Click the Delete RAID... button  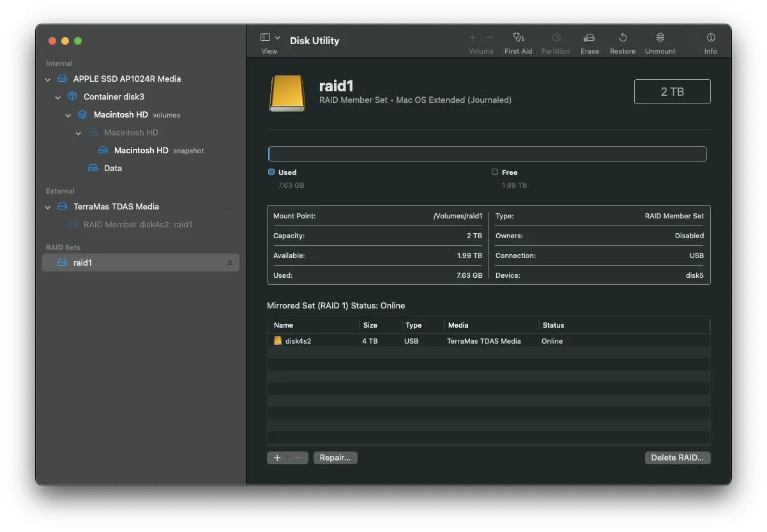[678, 458]
